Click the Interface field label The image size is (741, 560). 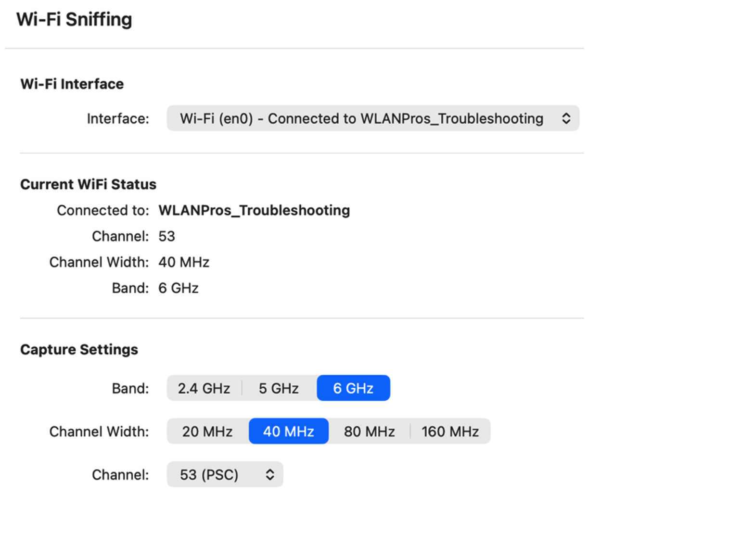[118, 119]
